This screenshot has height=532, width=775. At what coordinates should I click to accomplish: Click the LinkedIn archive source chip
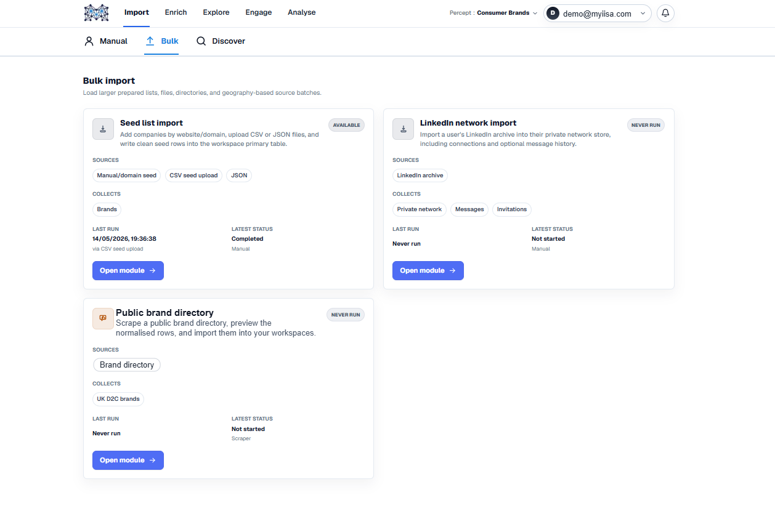point(420,175)
